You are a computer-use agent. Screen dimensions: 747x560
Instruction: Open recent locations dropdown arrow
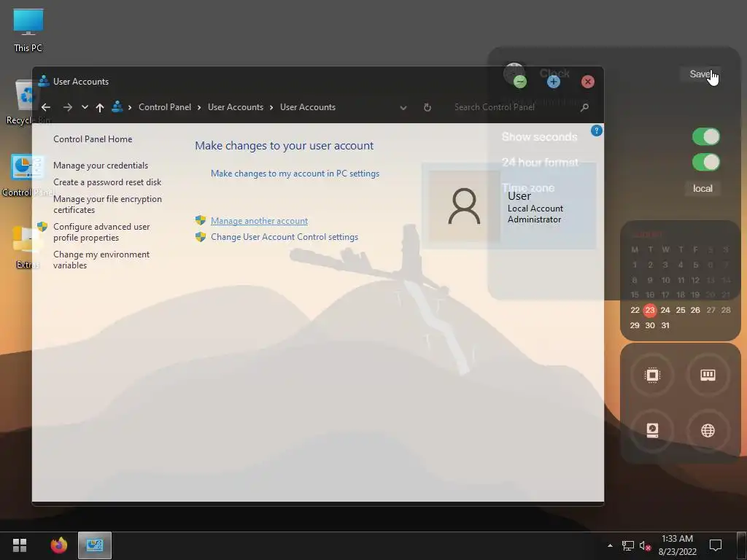pos(85,107)
